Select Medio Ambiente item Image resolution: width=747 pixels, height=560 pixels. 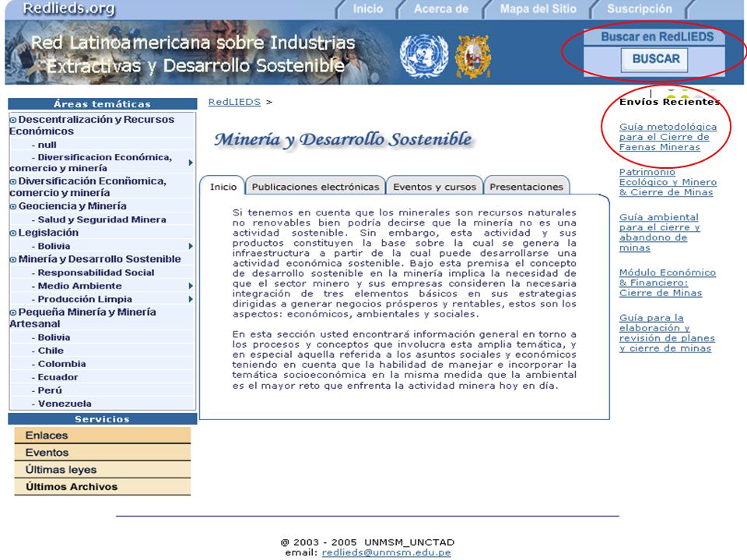click(x=79, y=286)
